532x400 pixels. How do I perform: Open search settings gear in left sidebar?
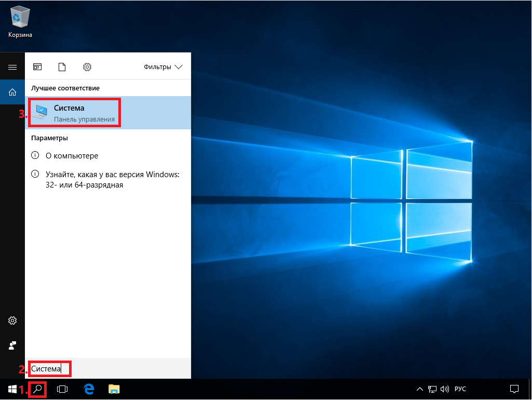point(12,321)
